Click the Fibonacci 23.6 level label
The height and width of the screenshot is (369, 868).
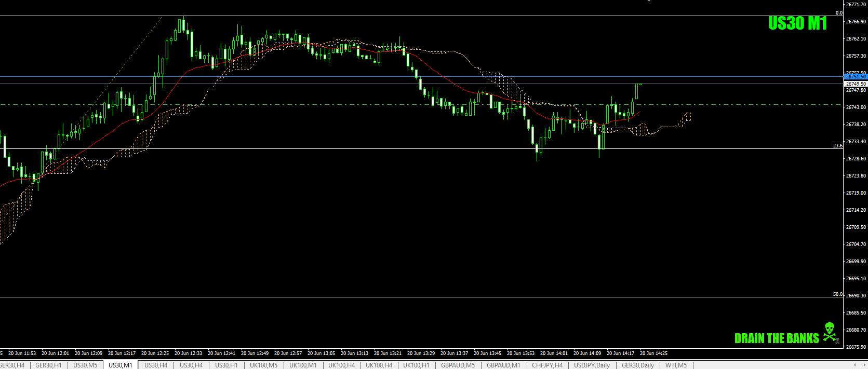pyautogui.click(x=838, y=146)
